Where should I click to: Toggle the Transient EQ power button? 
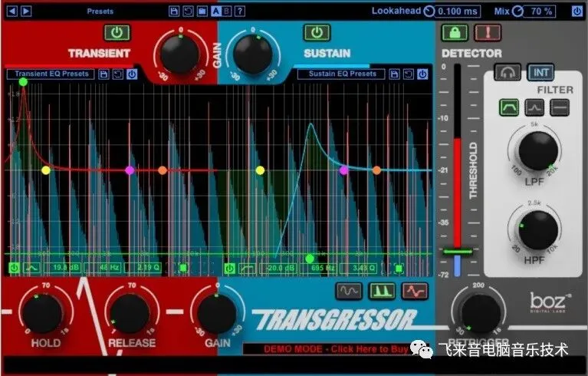coord(132,74)
